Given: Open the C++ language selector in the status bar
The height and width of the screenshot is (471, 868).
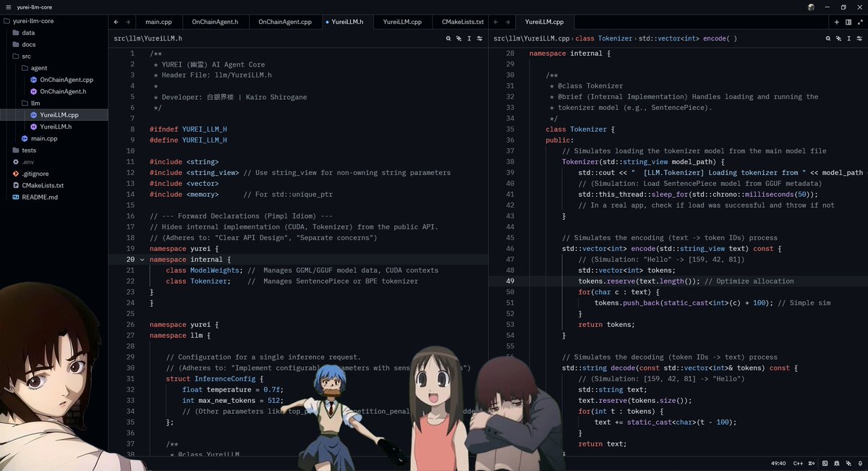Looking at the screenshot, I should [x=798, y=463].
